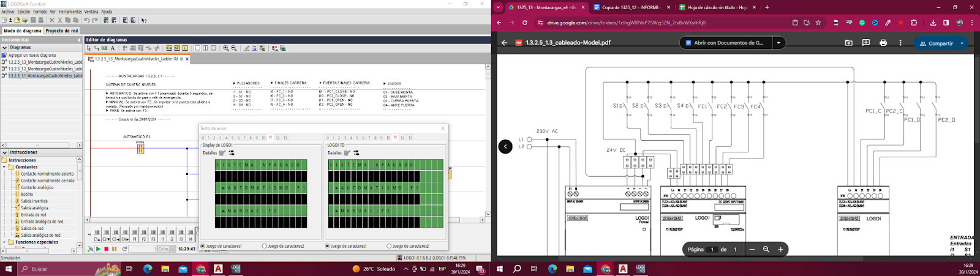Click add to Drive folder icon in viewer
The image size is (980, 276).
tap(848, 43)
